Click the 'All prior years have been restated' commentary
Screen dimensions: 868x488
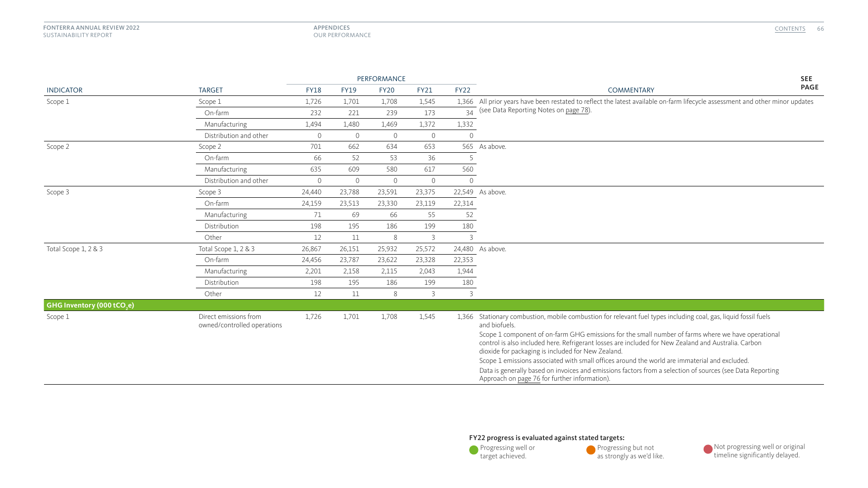[x=646, y=106]
